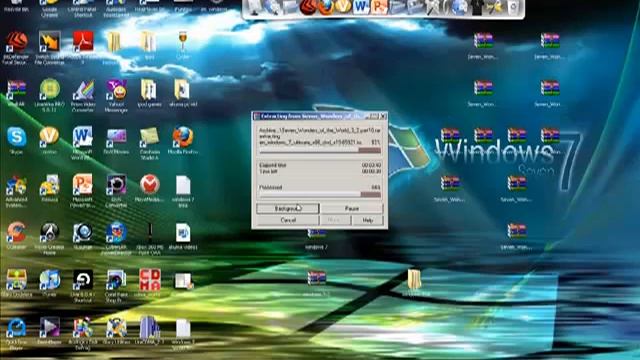
Task: Launch Switch Sound File Converter shortcut
Action: [49, 42]
